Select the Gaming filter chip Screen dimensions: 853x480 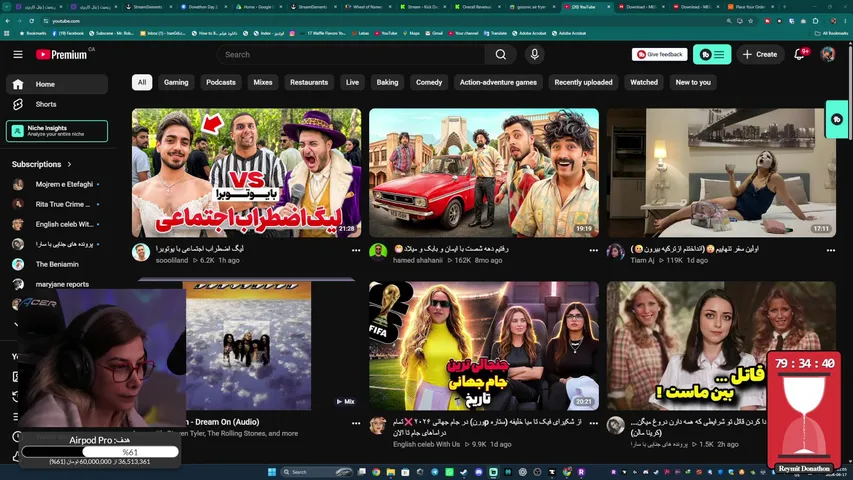[176, 82]
